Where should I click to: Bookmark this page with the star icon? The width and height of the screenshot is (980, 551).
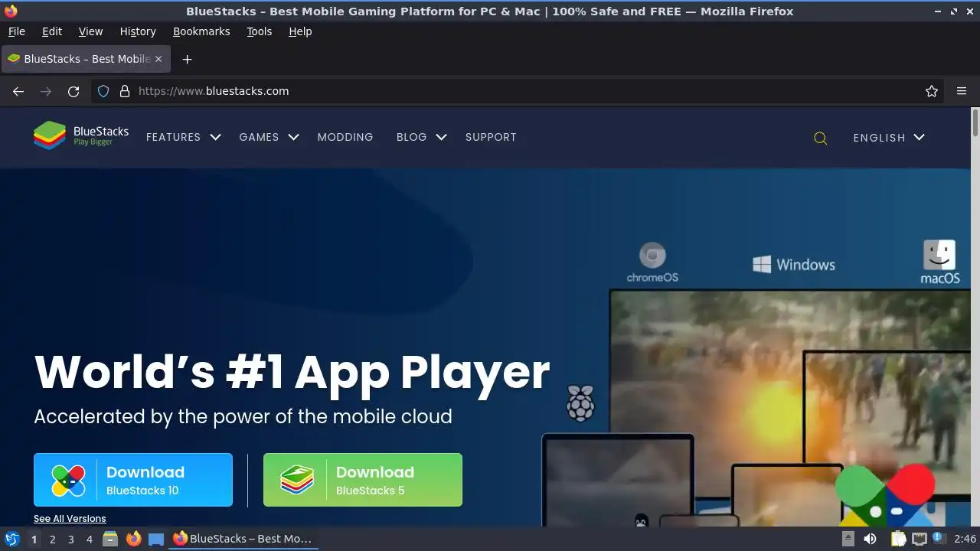coord(932,91)
